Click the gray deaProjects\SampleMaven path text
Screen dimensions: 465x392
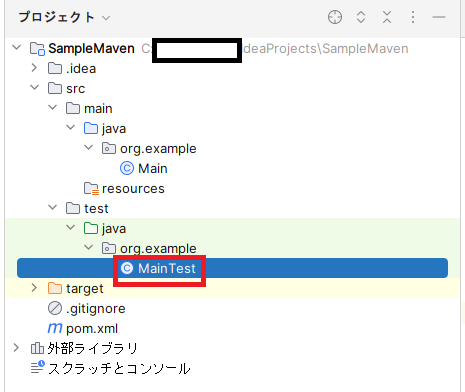tap(326, 49)
